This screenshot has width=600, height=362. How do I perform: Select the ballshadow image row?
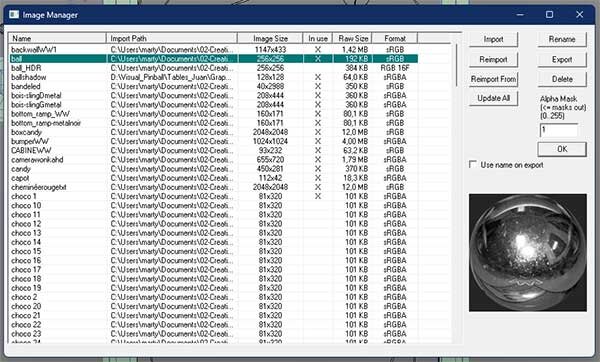tap(213, 77)
